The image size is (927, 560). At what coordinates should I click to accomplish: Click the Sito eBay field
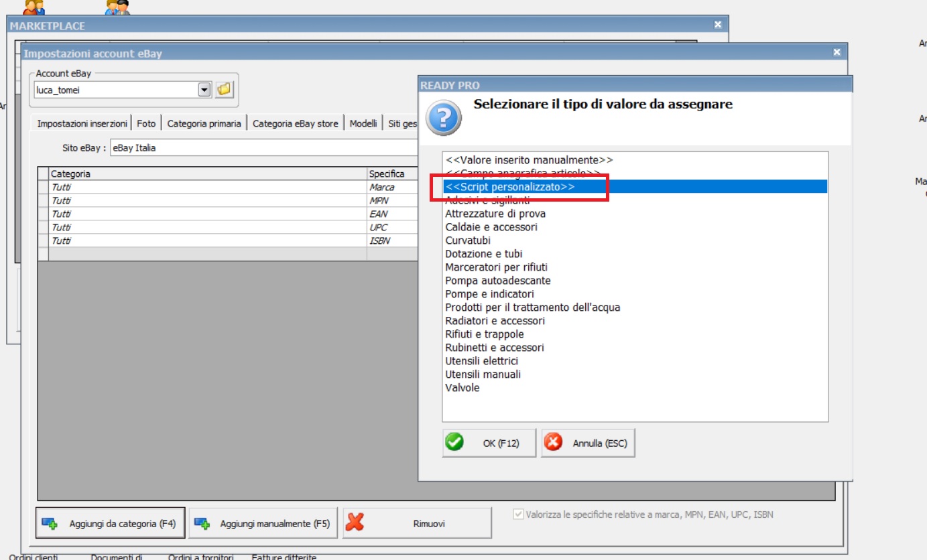[264, 148]
